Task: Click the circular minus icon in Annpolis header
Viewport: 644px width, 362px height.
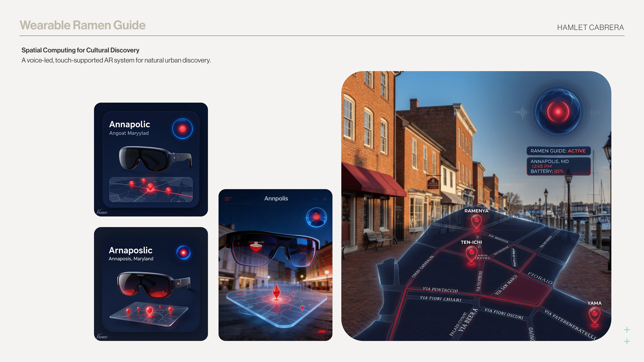Action: (325, 199)
